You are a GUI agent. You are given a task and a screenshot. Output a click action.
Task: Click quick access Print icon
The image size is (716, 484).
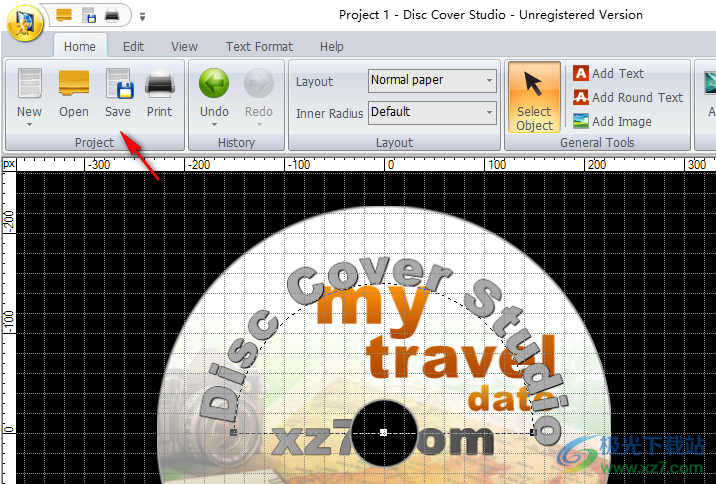point(112,16)
